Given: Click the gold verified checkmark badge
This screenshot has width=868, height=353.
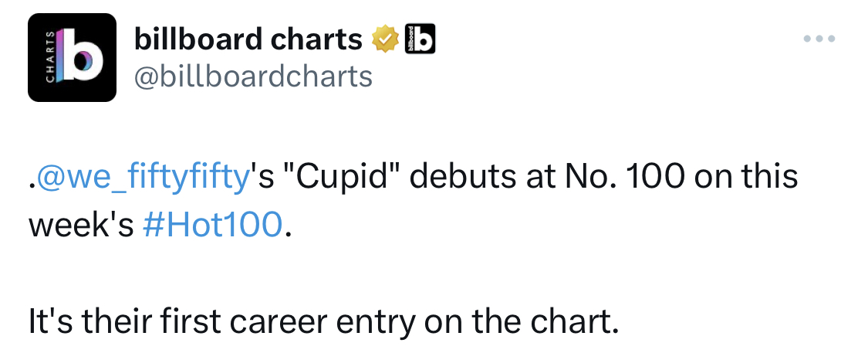Looking at the screenshot, I should coord(385,39).
